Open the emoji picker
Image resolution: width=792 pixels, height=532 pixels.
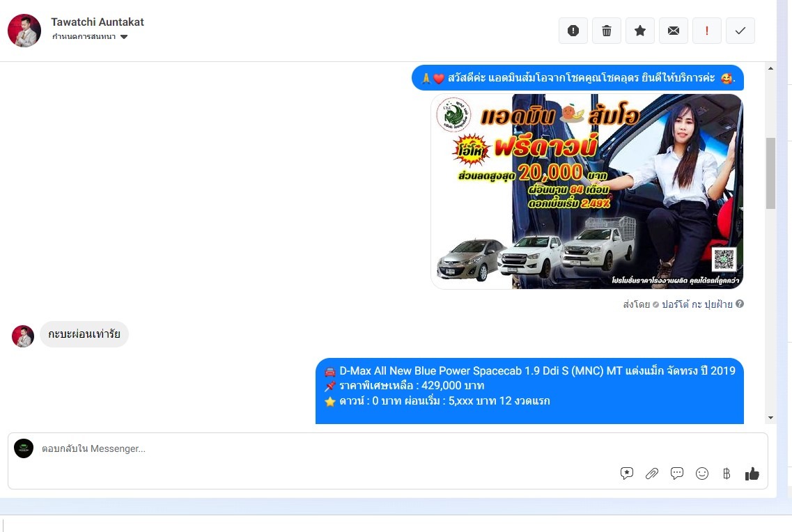(x=702, y=474)
